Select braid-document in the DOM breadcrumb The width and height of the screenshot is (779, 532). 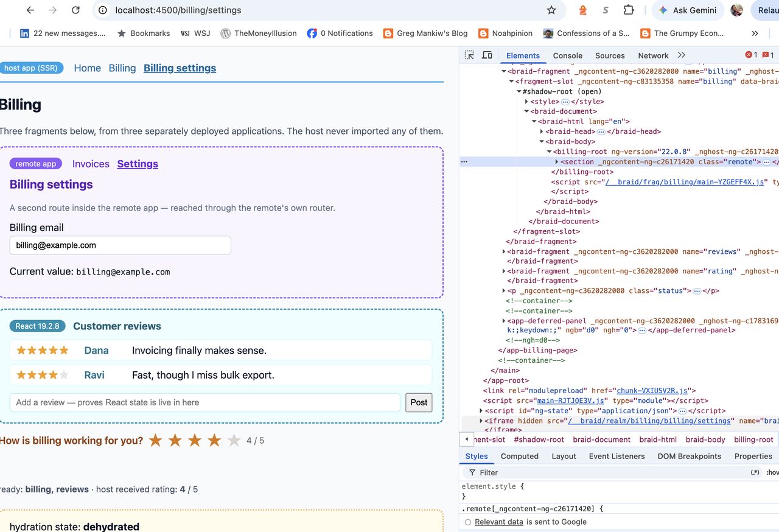point(601,439)
